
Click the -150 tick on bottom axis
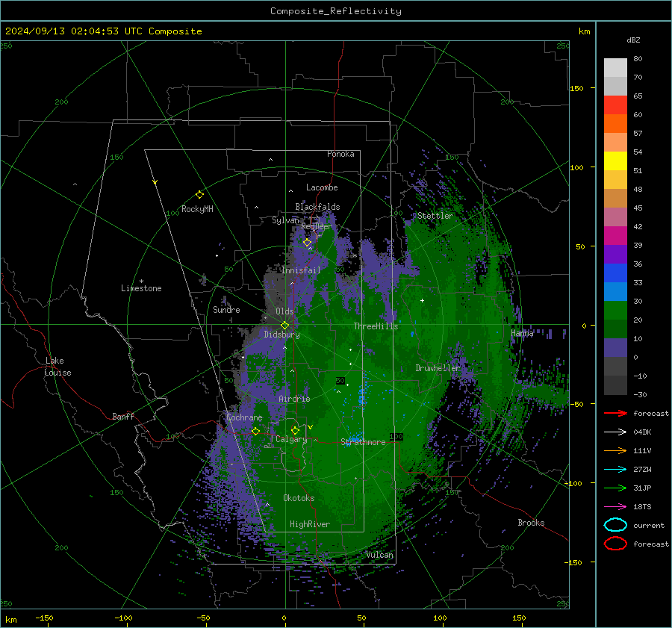coord(44,618)
